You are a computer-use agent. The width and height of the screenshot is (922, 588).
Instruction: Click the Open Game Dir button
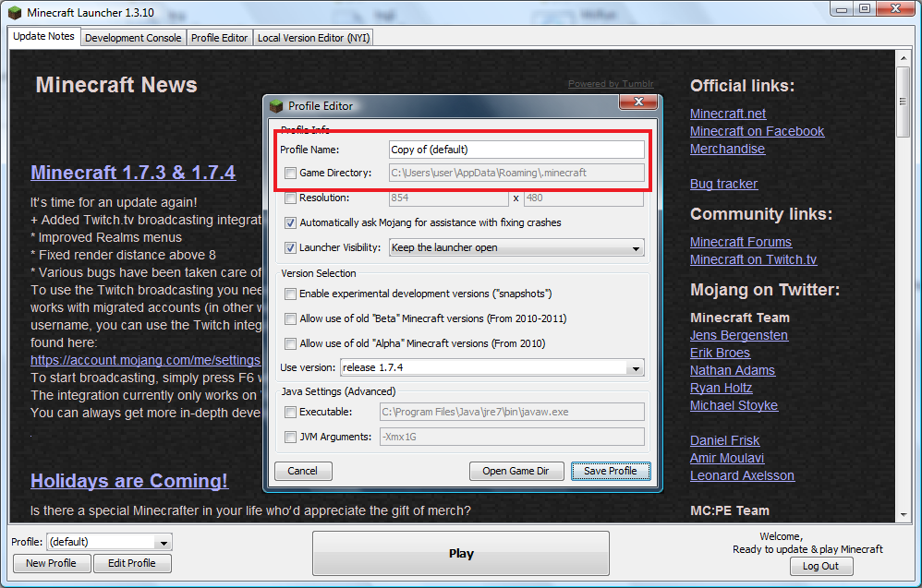[516, 471]
